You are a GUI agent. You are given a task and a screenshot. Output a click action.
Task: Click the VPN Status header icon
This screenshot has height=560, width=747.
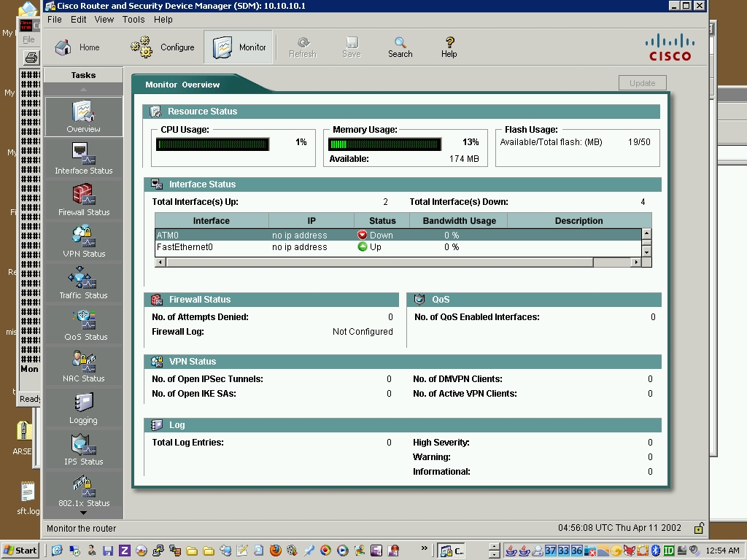(157, 362)
